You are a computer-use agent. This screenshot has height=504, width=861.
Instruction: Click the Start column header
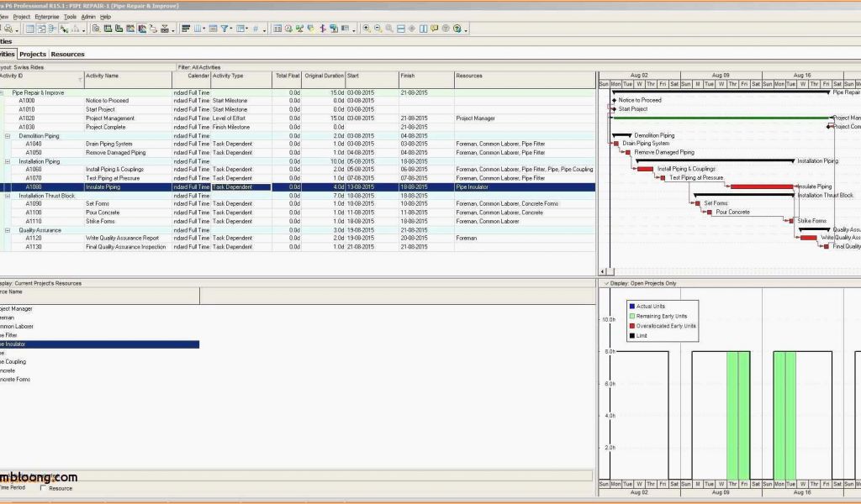(x=372, y=80)
